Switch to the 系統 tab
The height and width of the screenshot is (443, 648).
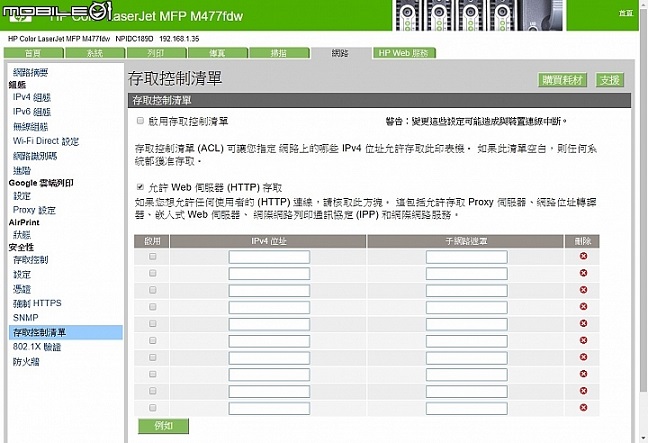click(x=95, y=53)
